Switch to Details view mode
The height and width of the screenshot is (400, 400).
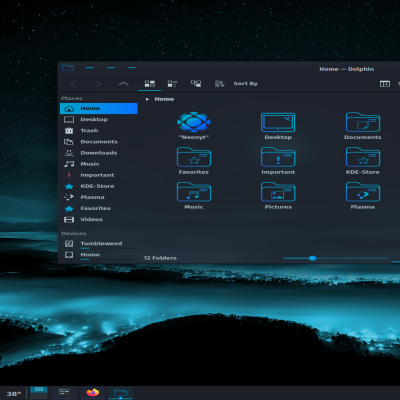point(196,84)
